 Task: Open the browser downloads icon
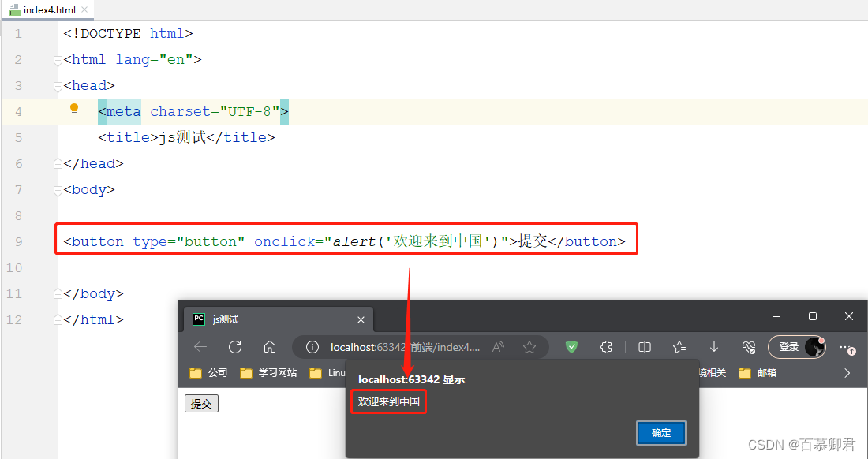714,347
